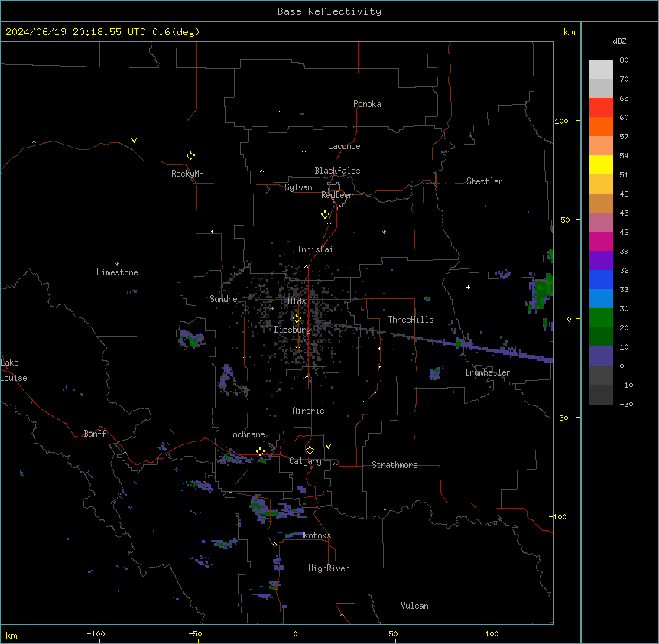Click the 0 tick on the bottom axis

pyautogui.click(x=295, y=633)
